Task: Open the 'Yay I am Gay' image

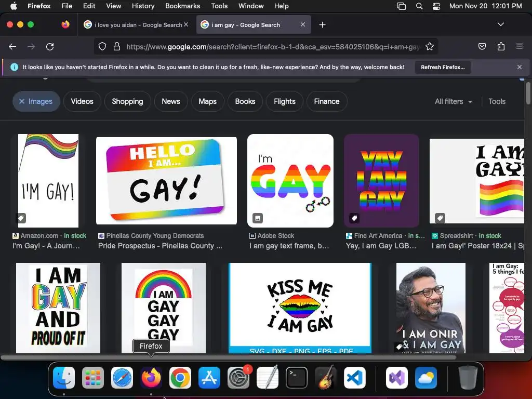Action: [381, 180]
